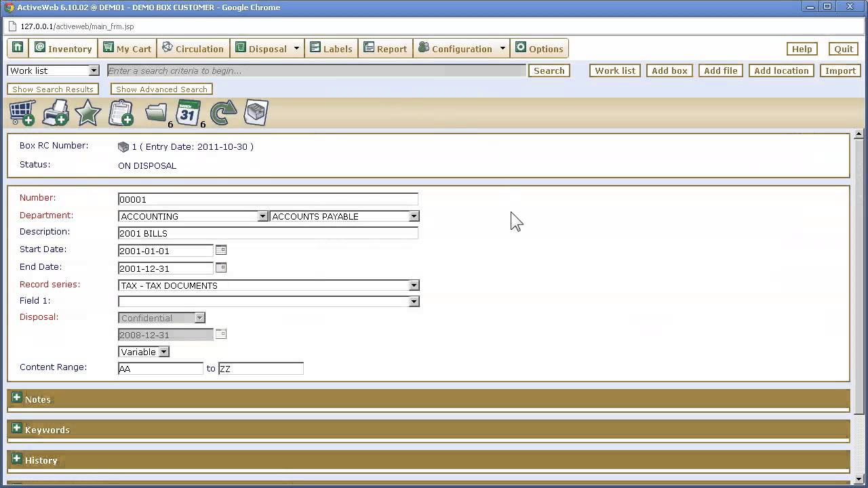Click the add-to-print-queue printer icon
Image resolution: width=868 pixels, height=488 pixels.
[x=56, y=113]
